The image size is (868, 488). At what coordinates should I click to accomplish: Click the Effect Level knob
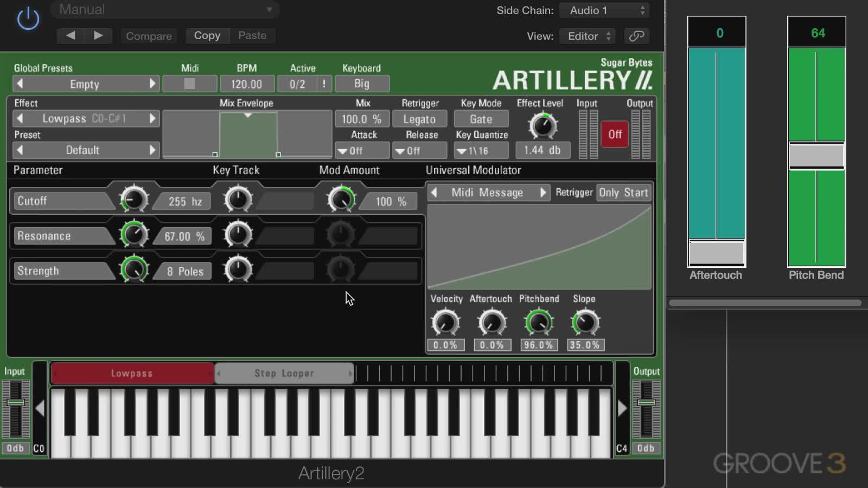click(542, 126)
